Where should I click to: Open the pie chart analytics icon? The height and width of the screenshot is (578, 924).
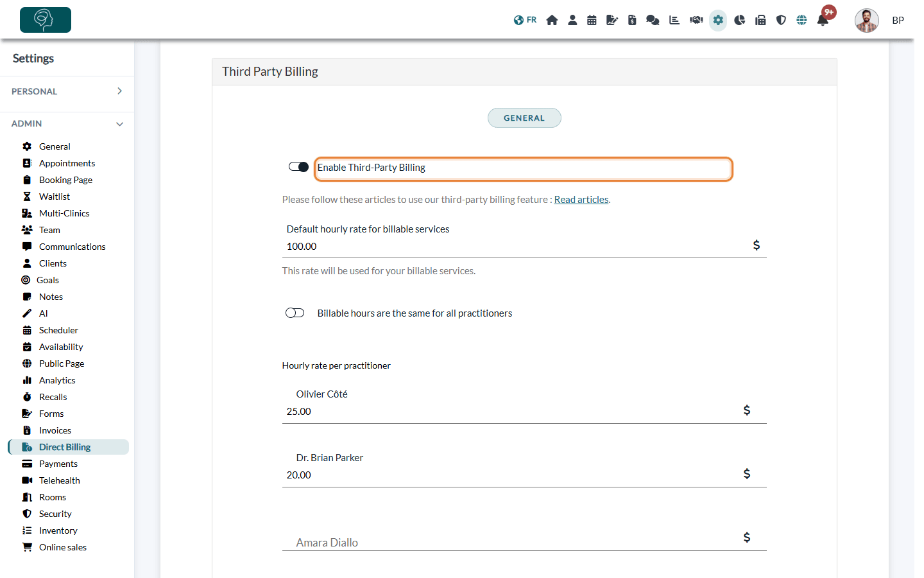739,20
